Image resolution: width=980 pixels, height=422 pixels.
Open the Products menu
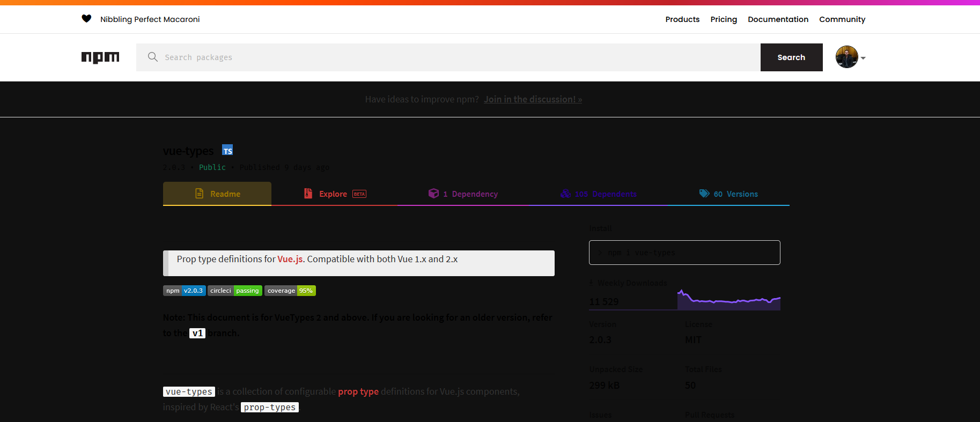682,19
